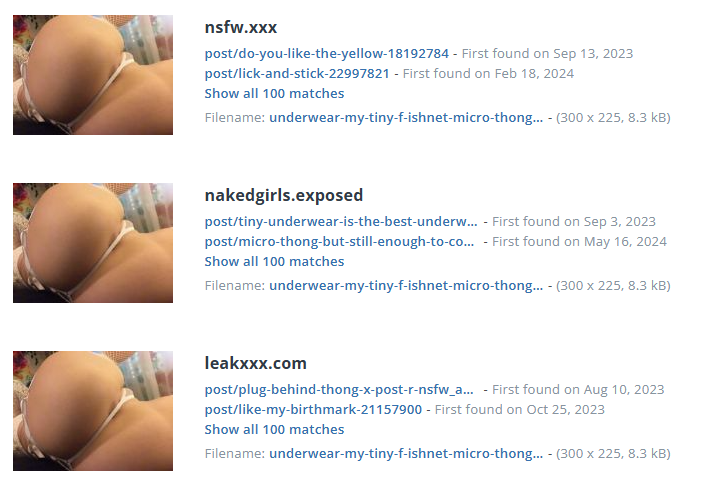This screenshot has width=718, height=499.
Task: Open post/tiny-underwear-is-the-best link
Action: [x=341, y=222]
